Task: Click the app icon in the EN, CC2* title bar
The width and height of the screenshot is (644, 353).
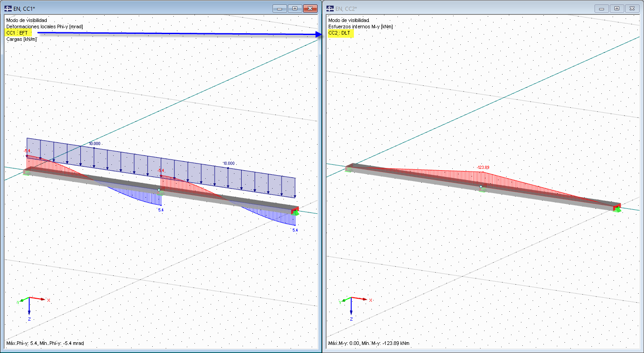Action: click(x=330, y=8)
